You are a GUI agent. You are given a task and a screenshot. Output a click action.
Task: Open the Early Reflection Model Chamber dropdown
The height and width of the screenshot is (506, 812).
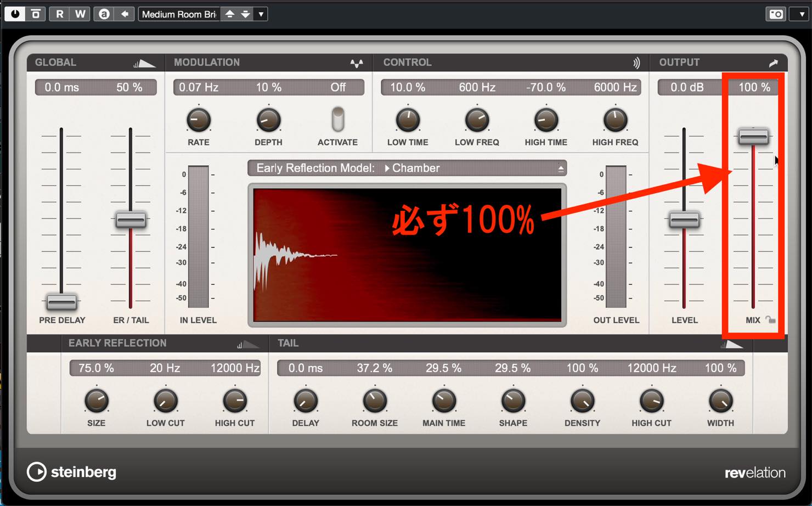[x=407, y=168]
